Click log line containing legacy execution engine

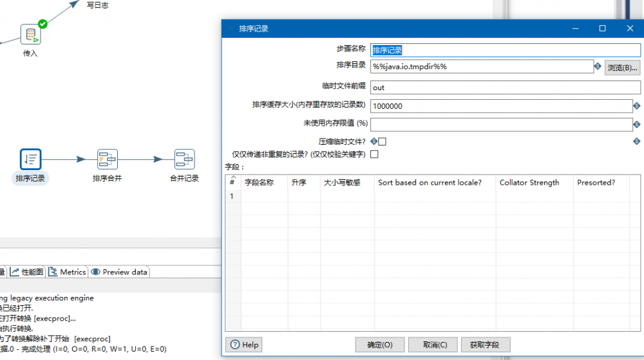(x=47, y=298)
